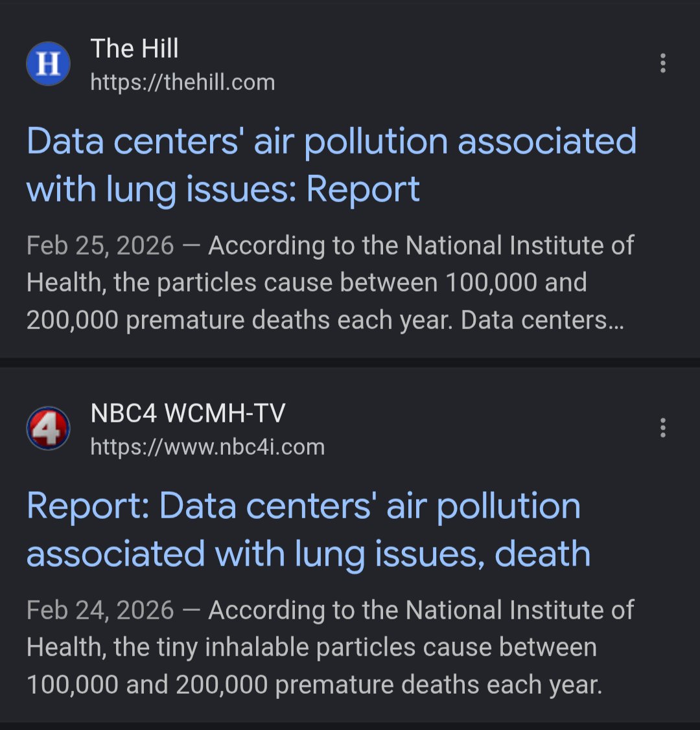The width and height of the screenshot is (700, 730).
Task: Open headline 'Report: Data centers' air pollution associated with lung issues, death'
Action: pos(309,530)
